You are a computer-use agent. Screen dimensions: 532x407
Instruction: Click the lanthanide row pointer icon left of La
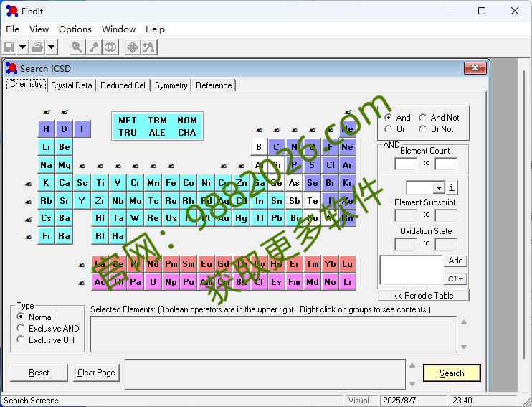click(82, 265)
